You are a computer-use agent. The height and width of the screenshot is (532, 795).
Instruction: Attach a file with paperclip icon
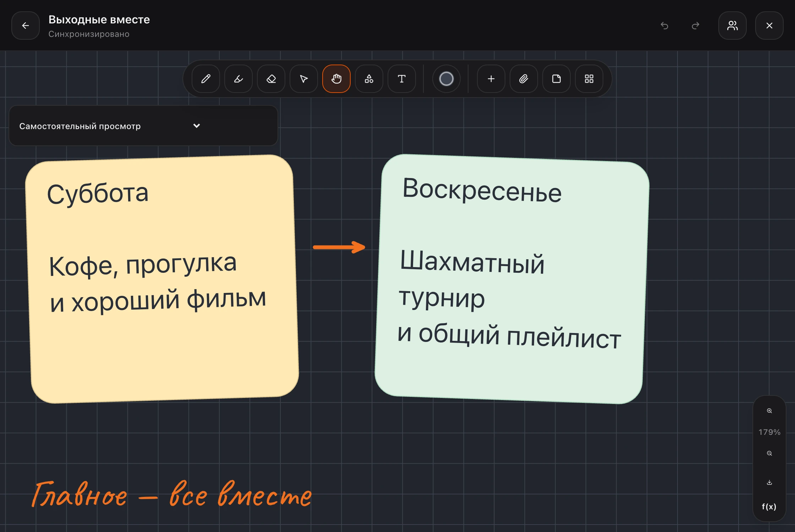pos(524,79)
